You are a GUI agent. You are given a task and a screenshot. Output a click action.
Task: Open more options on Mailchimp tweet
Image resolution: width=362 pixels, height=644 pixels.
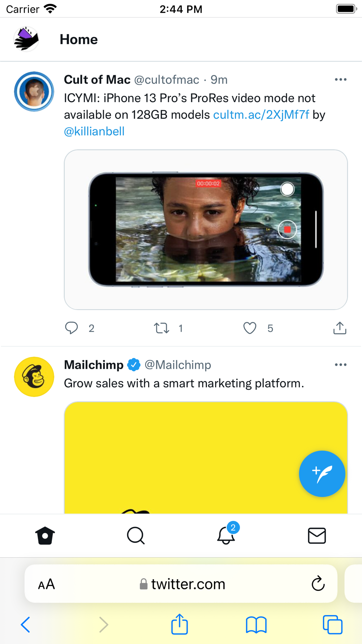tap(341, 365)
